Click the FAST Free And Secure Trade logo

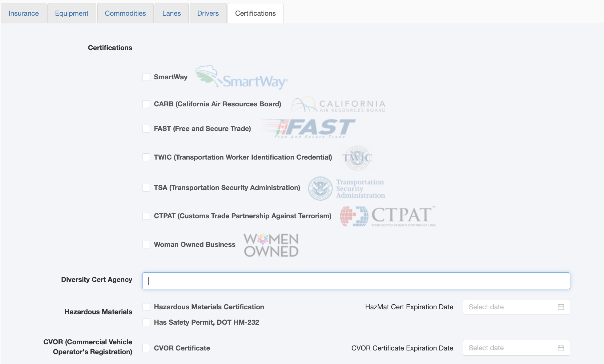[x=308, y=129]
